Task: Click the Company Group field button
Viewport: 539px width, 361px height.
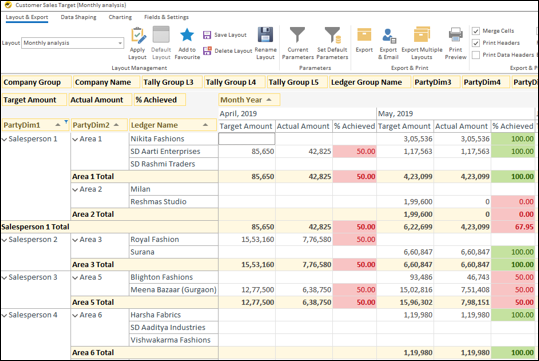Action: pos(36,82)
